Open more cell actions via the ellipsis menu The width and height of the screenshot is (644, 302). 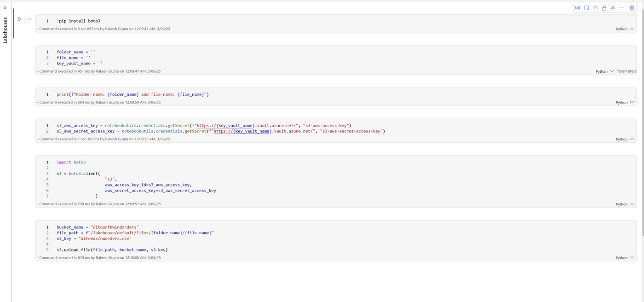(x=621, y=7)
